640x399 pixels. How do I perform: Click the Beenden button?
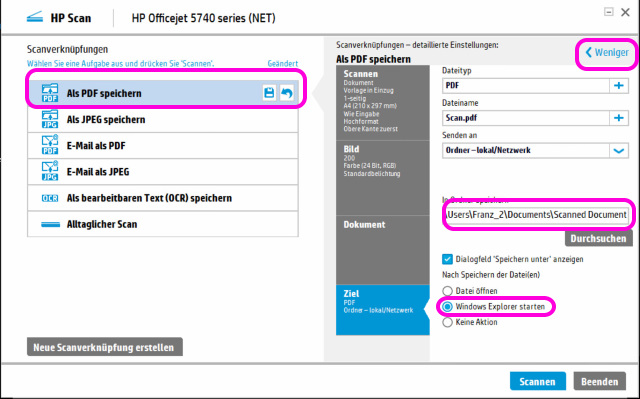pyautogui.click(x=600, y=381)
